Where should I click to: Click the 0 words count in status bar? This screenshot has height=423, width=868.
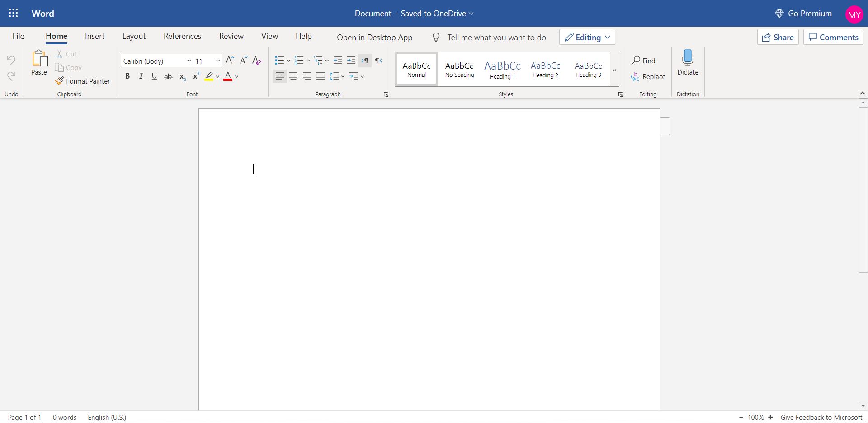click(x=65, y=417)
